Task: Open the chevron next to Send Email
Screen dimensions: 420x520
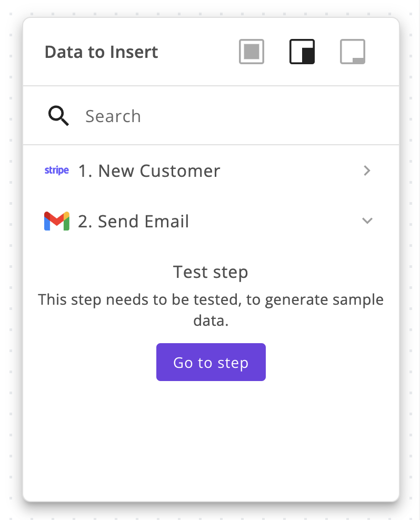Action: 367,221
